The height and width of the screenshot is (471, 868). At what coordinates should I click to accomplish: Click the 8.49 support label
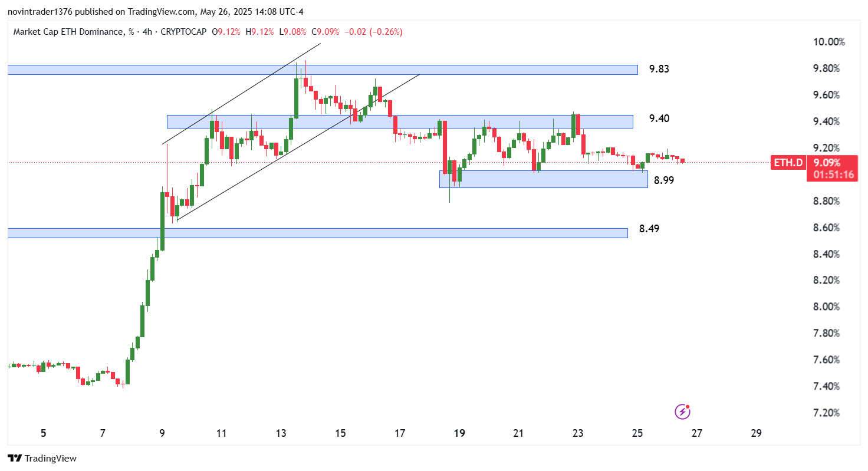point(649,229)
